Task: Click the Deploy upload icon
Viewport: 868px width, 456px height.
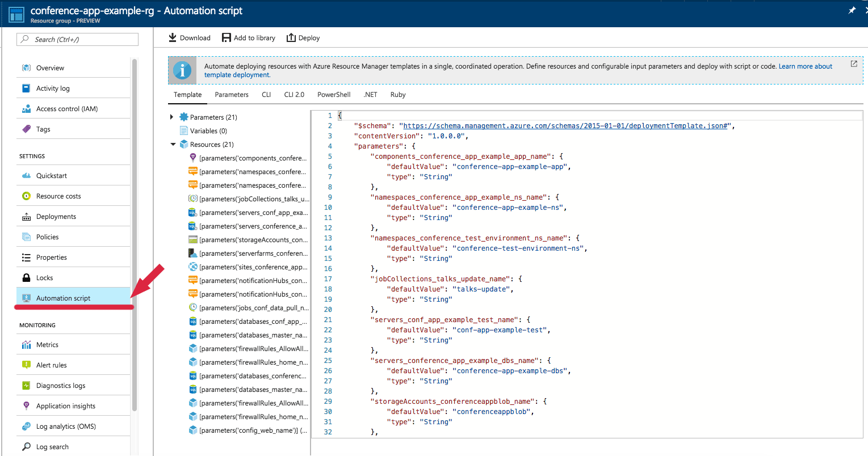Action: [x=291, y=38]
